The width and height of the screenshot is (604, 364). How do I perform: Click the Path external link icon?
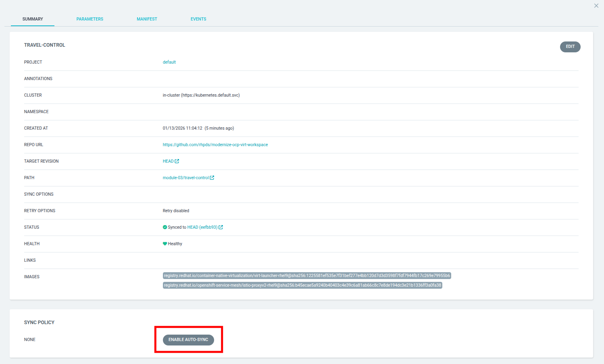pos(212,177)
